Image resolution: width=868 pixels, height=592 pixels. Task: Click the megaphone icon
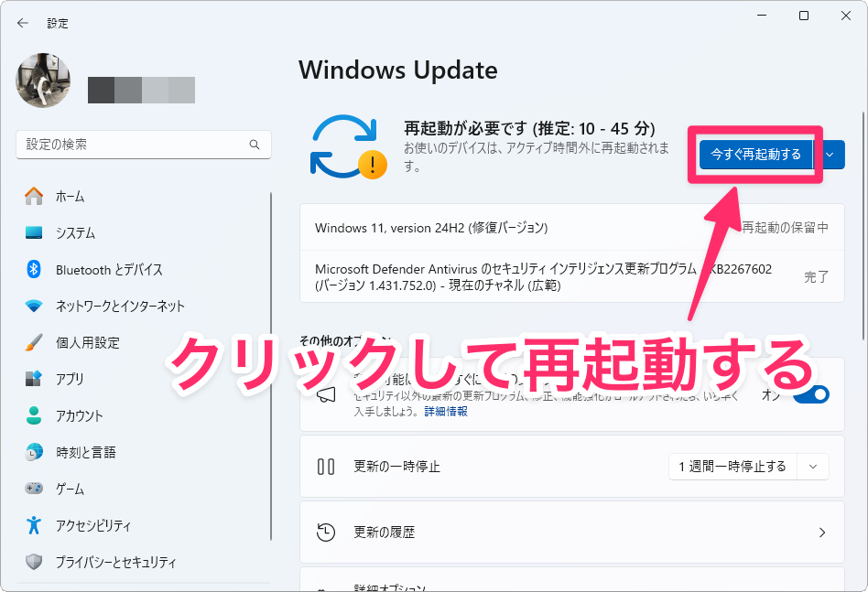coord(326,394)
